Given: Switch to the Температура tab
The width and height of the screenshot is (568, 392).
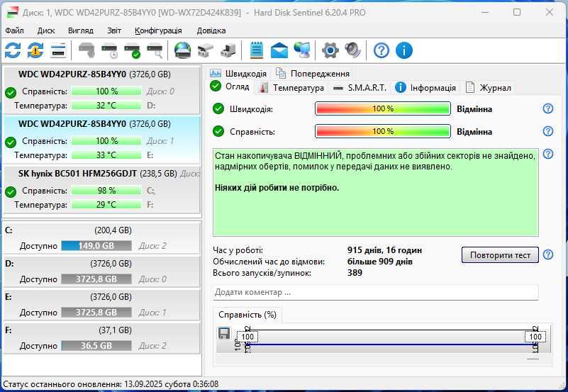Looking at the screenshot, I should [x=292, y=88].
